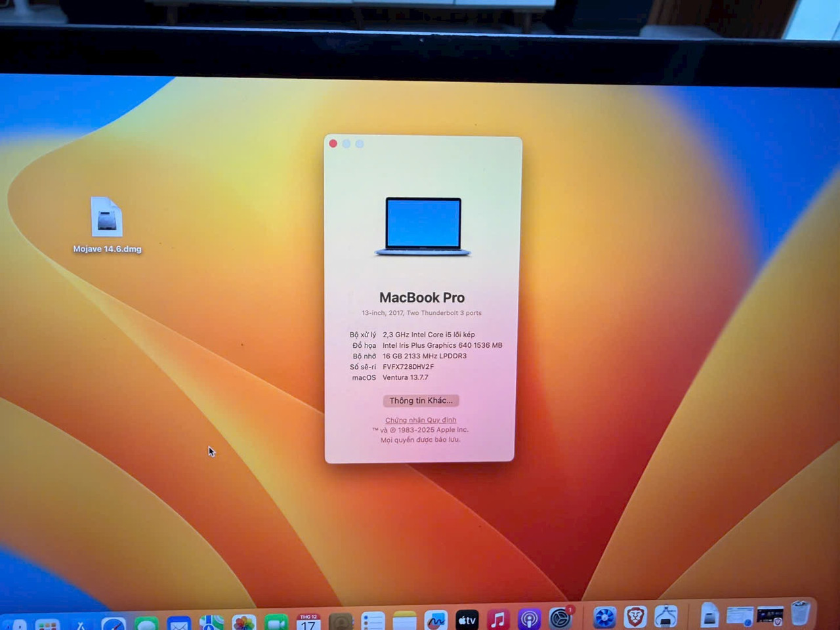This screenshot has height=630, width=840.
Task: Open the calipers utility icon in the Dock
Action: tap(666, 616)
